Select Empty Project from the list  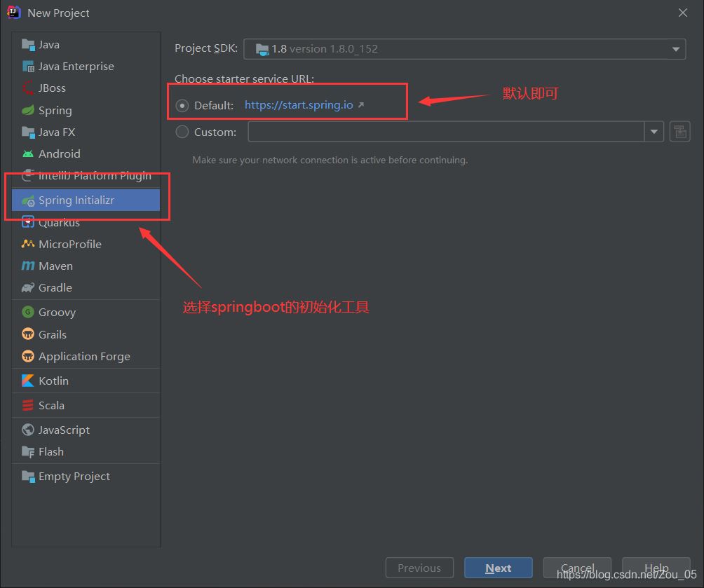click(73, 476)
